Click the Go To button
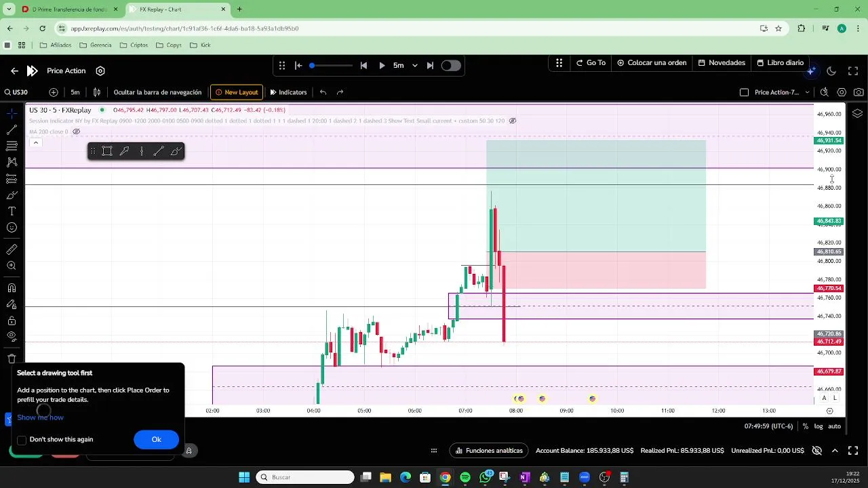The height and width of the screenshot is (488, 868). coord(591,62)
